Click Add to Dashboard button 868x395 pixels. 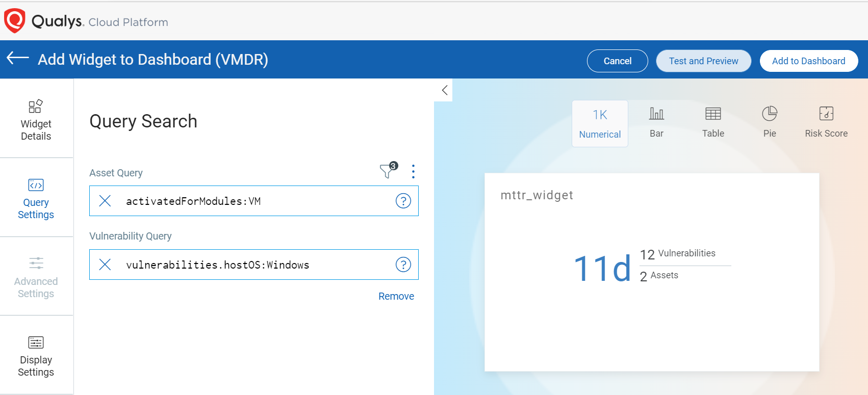[x=808, y=61]
